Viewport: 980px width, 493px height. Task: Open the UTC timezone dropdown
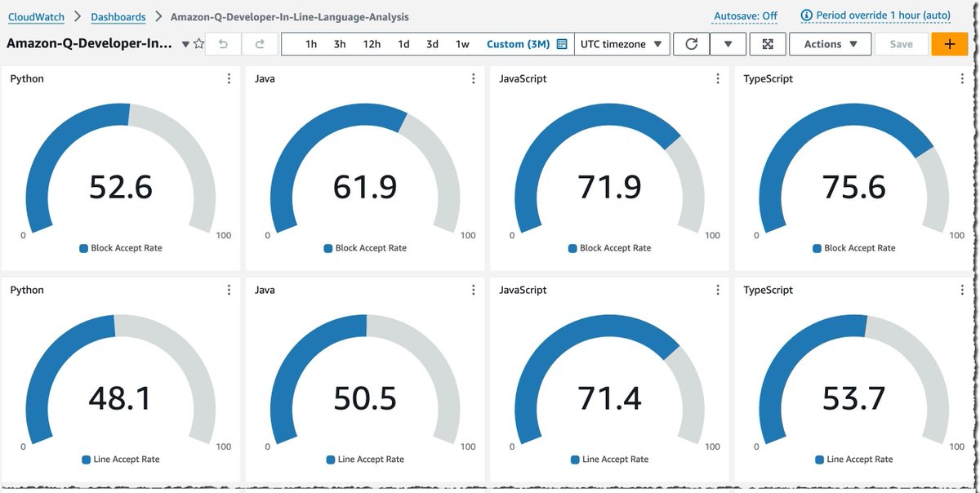[622, 44]
